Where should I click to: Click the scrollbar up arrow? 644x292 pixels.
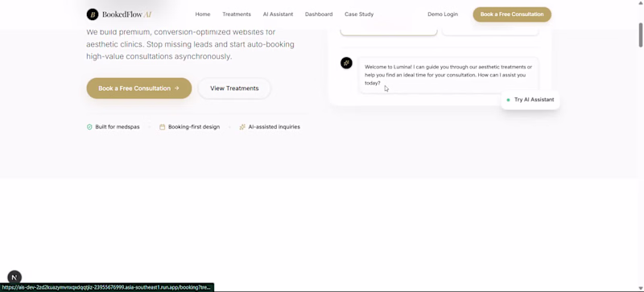pyautogui.click(x=640, y=2)
